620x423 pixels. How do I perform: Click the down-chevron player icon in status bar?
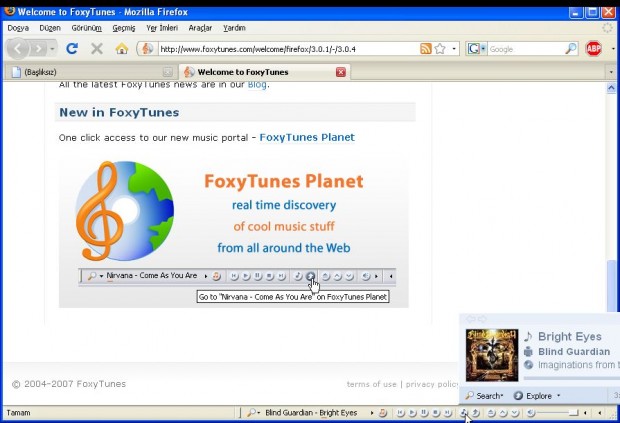tap(514, 413)
